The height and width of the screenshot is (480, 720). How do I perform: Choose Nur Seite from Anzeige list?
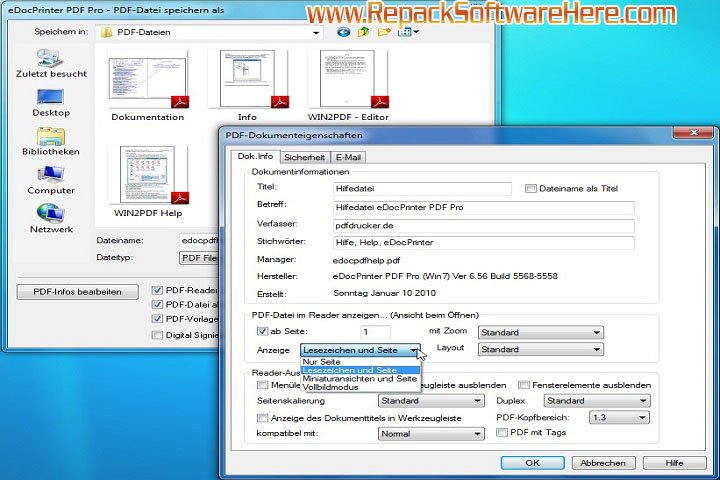click(x=360, y=362)
